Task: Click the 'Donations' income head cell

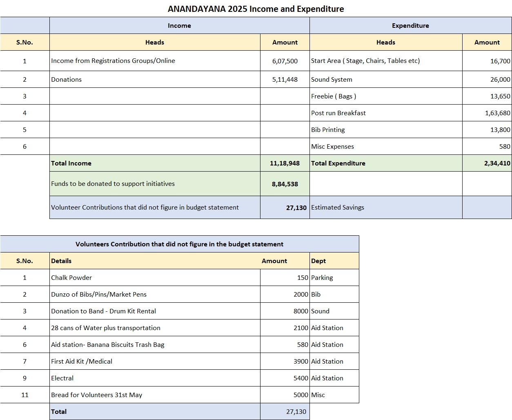Action: (155, 79)
